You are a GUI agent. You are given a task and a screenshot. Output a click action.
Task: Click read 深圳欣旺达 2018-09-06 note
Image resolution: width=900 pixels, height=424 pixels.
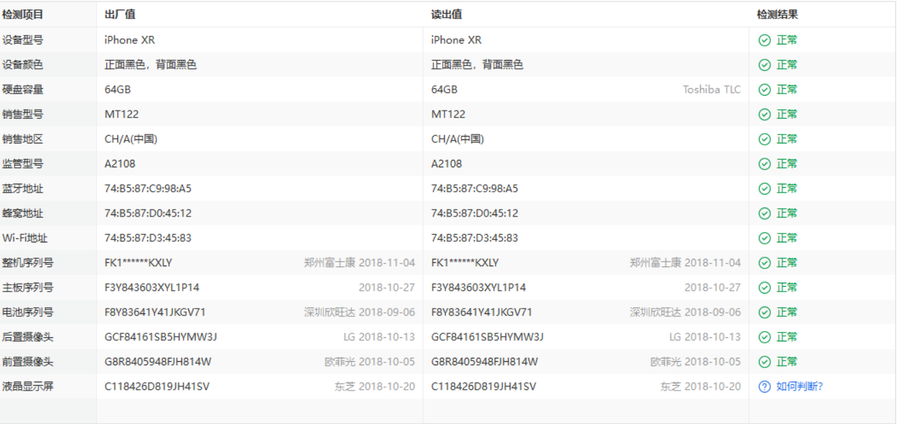click(x=685, y=312)
